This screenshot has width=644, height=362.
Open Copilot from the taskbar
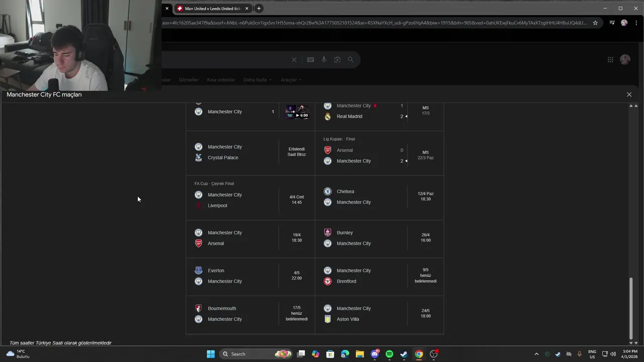point(315,354)
